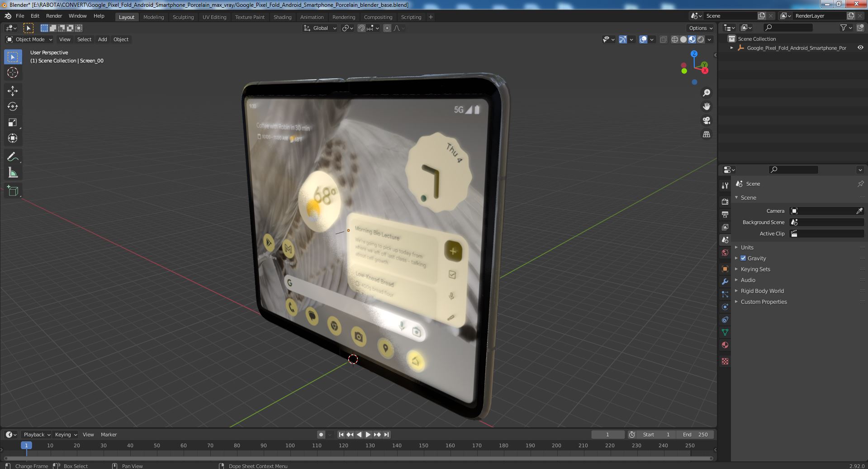Open Tool properties tab
Image resolution: width=868 pixels, height=469 pixels.
[x=725, y=186]
